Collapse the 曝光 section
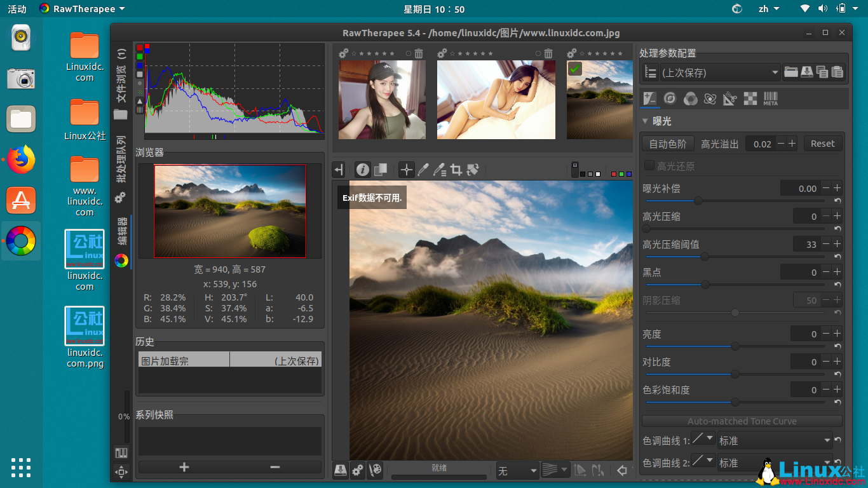 [x=645, y=121]
